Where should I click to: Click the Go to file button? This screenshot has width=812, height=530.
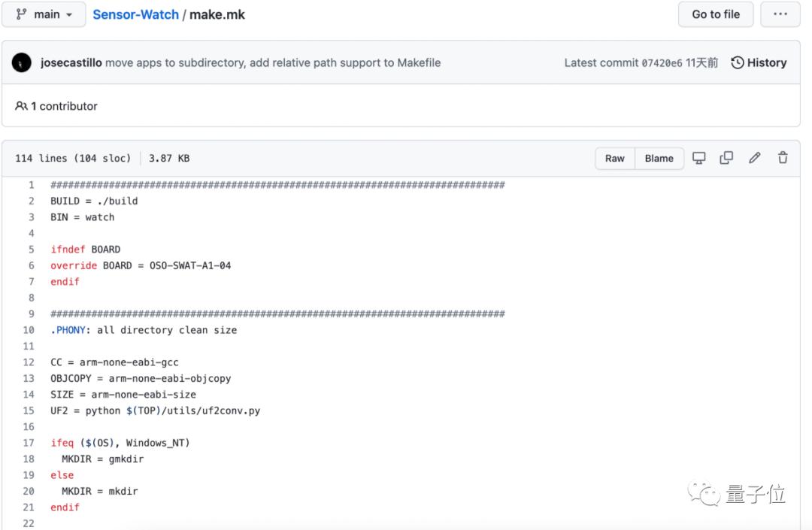pos(715,14)
